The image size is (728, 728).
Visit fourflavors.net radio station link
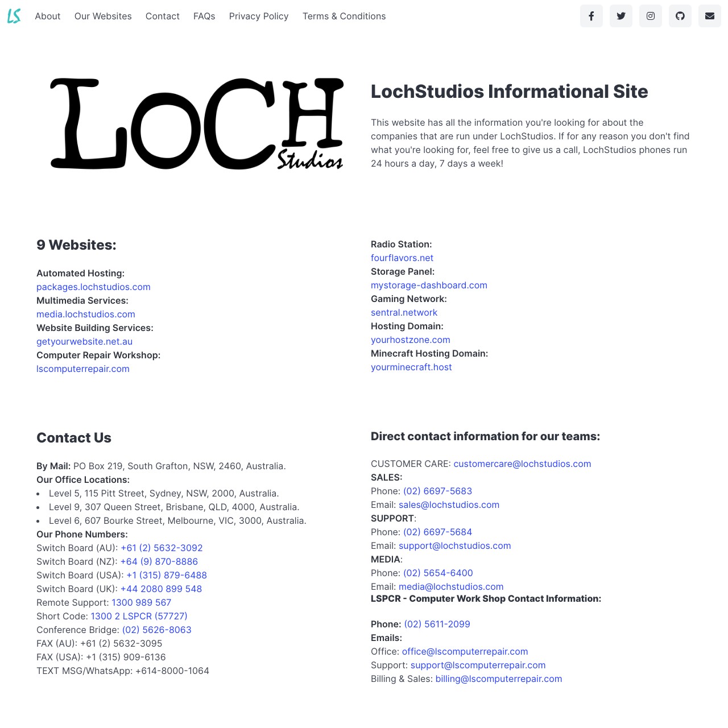402,258
